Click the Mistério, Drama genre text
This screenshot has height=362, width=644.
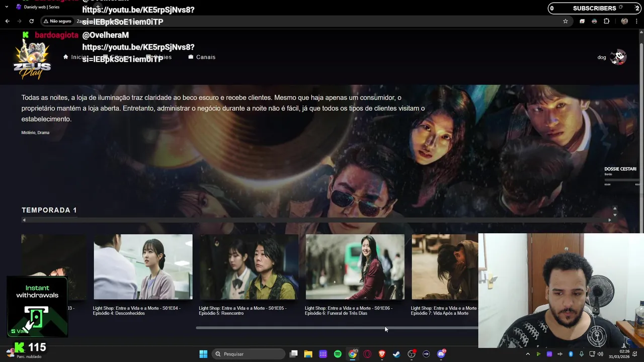click(x=35, y=133)
